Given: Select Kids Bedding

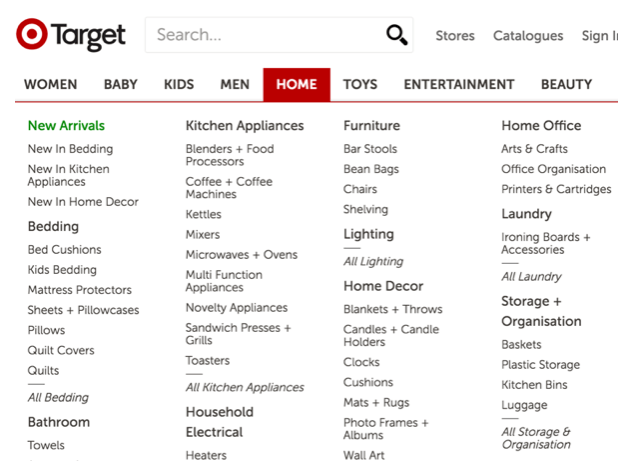Looking at the screenshot, I should pyautogui.click(x=62, y=270).
